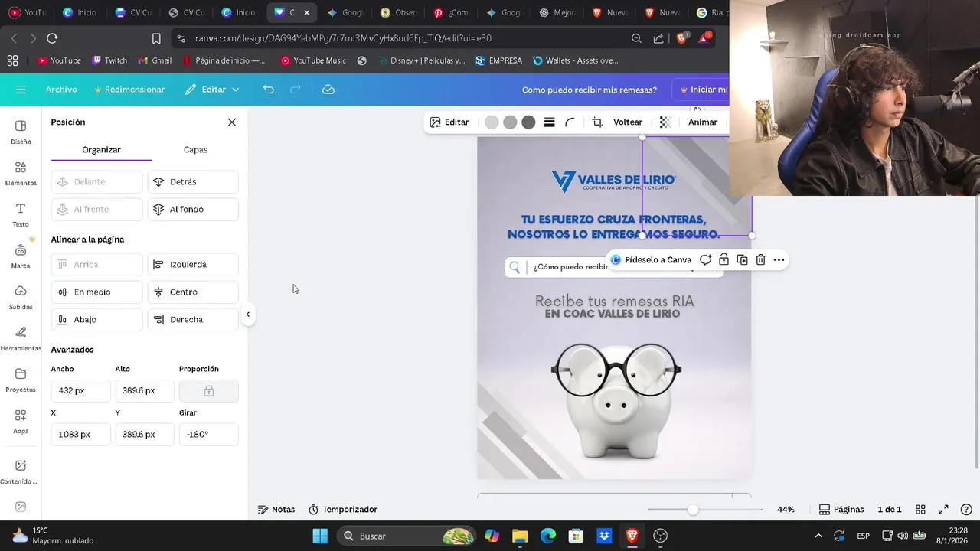Viewport: 980px width, 551px height.
Task: Select the lightest gray color swatch
Action: (x=492, y=122)
